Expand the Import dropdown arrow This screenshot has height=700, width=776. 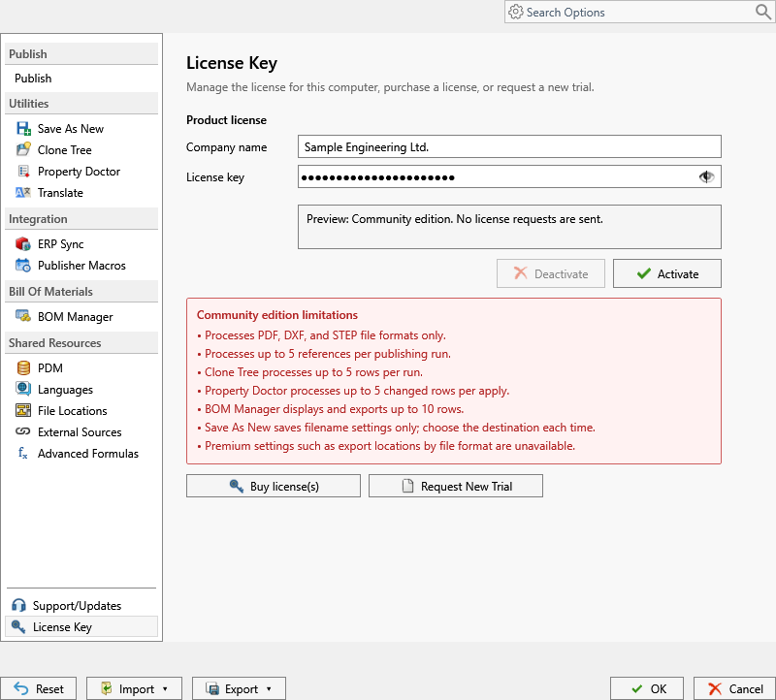(165, 688)
